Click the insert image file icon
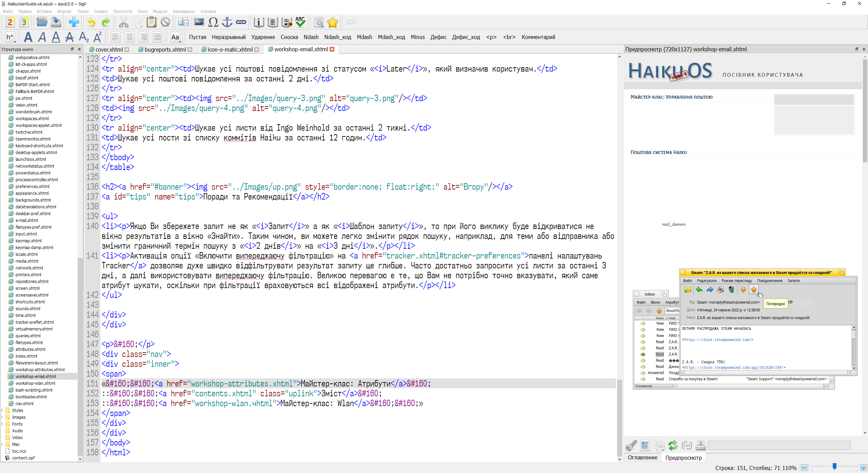 tap(199, 22)
